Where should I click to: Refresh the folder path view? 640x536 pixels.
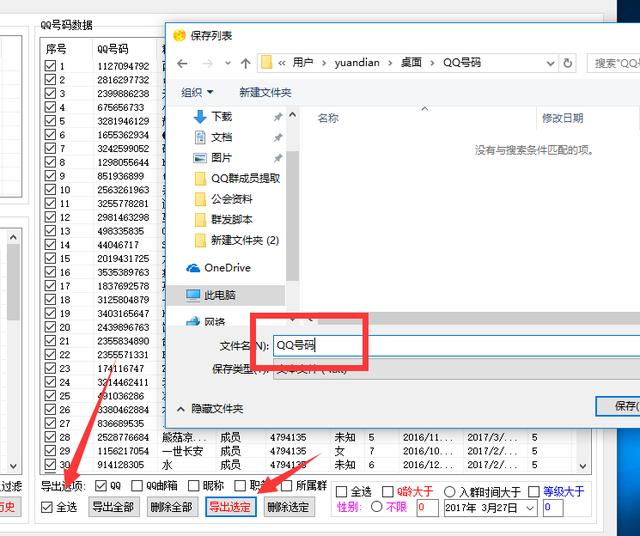click(x=567, y=63)
